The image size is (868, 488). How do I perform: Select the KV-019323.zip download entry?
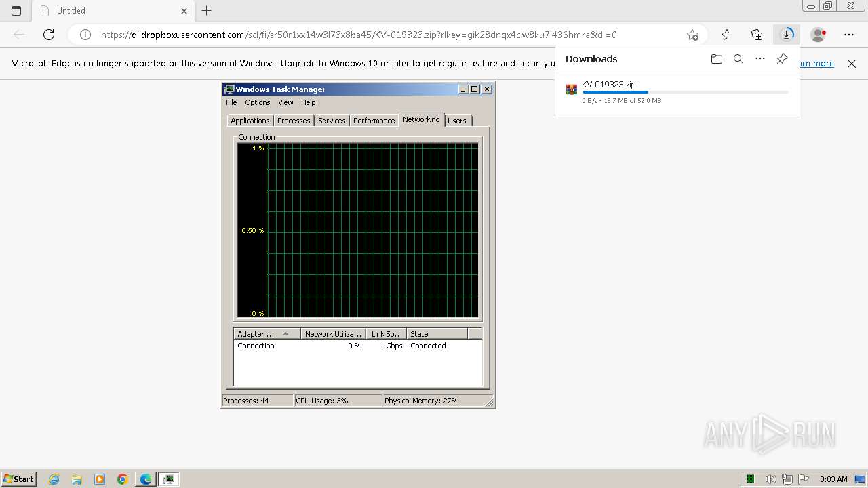pos(677,92)
